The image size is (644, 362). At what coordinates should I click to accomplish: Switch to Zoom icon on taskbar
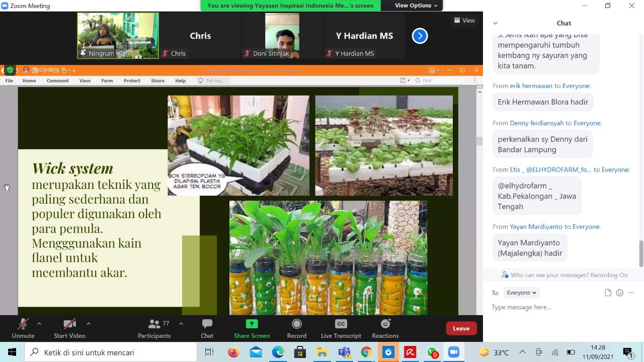[x=454, y=352]
